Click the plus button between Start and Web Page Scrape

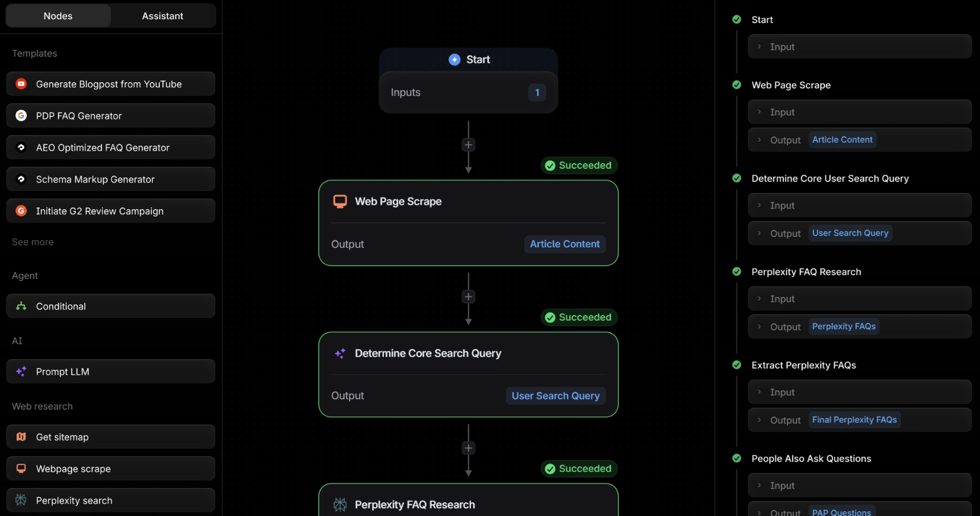coord(469,145)
